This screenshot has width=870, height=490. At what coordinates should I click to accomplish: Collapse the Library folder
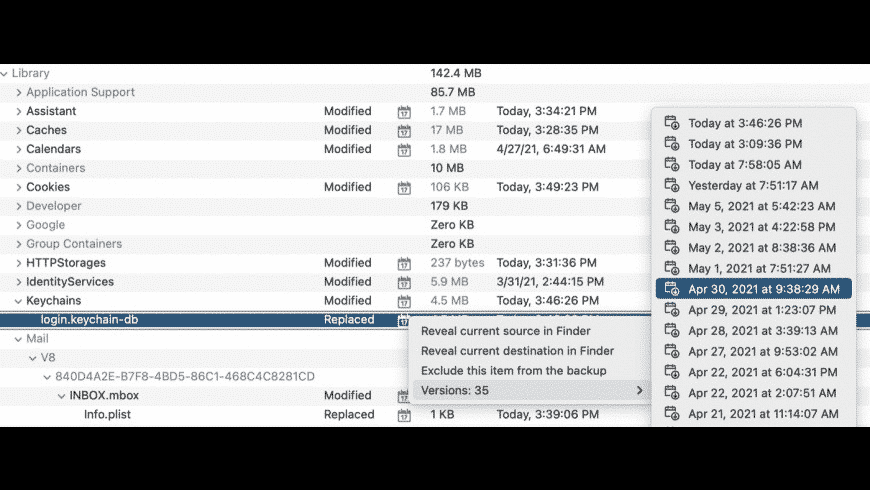(5, 74)
